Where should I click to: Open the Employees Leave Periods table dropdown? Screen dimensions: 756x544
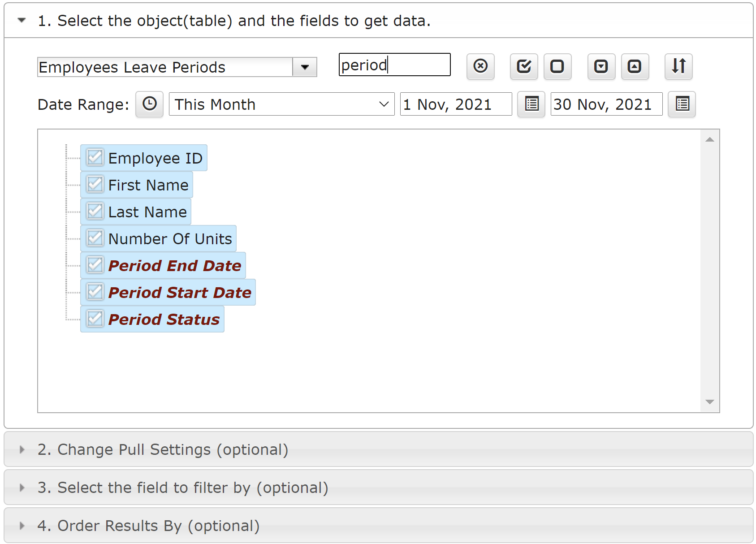tap(305, 67)
